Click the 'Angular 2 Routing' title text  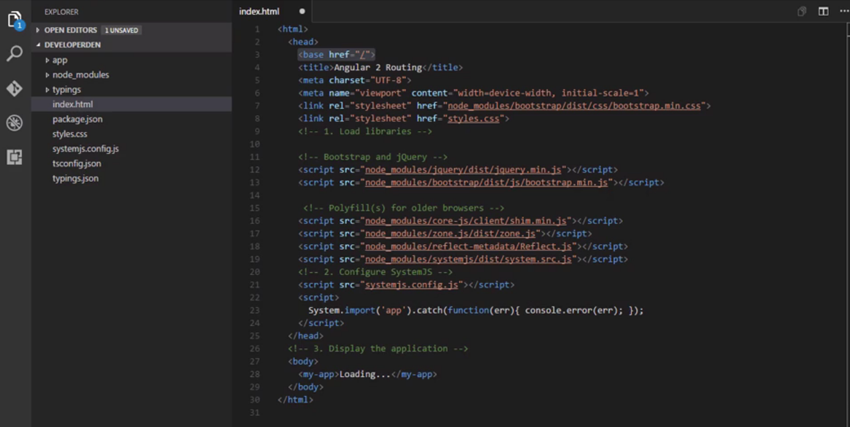click(x=378, y=68)
